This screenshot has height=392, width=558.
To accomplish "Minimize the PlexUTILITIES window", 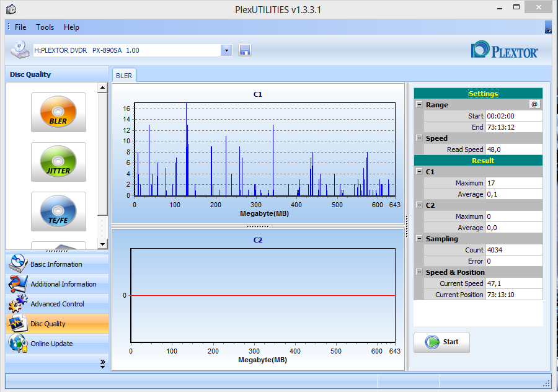I will 500,8.
